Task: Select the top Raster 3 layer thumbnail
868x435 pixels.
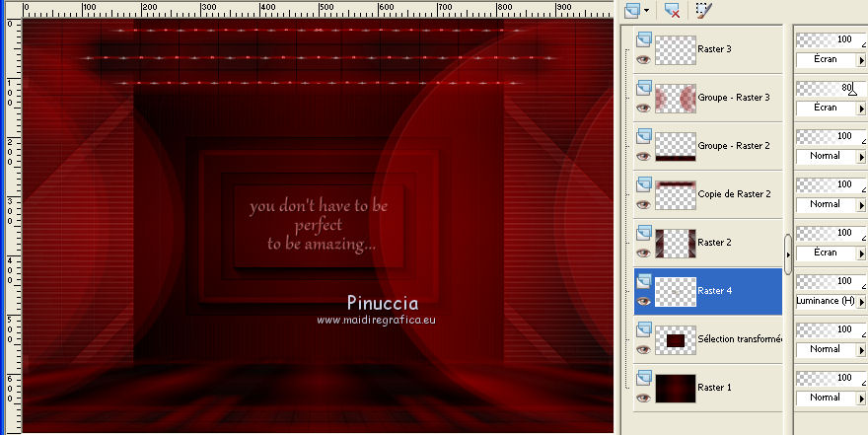Action: tap(676, 50)
